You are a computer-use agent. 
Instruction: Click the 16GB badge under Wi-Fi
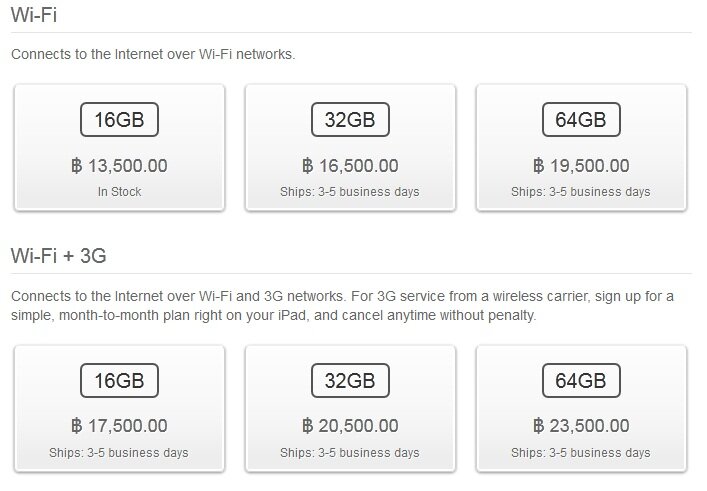coord(119,119)
